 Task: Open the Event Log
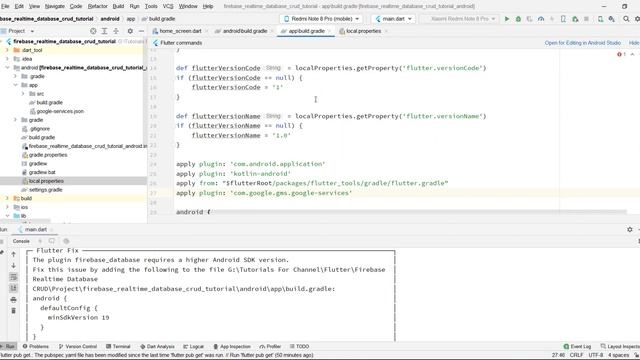tap(577, 347)
